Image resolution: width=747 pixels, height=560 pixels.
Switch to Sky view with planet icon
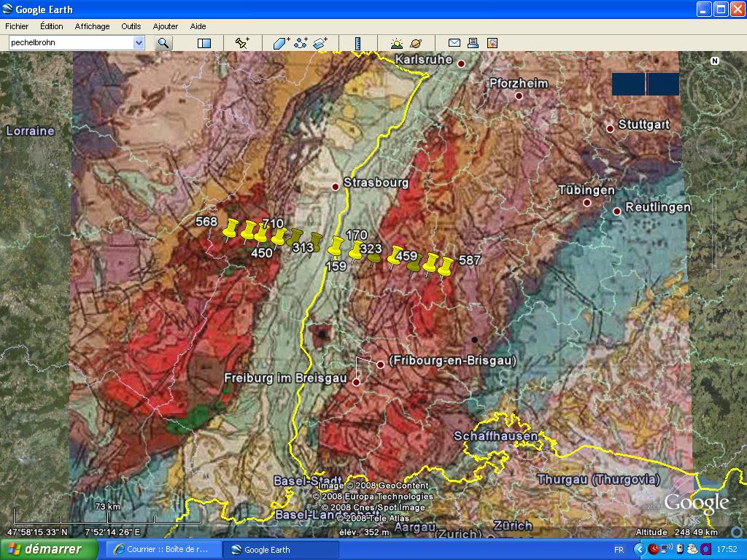pos(416,43)
